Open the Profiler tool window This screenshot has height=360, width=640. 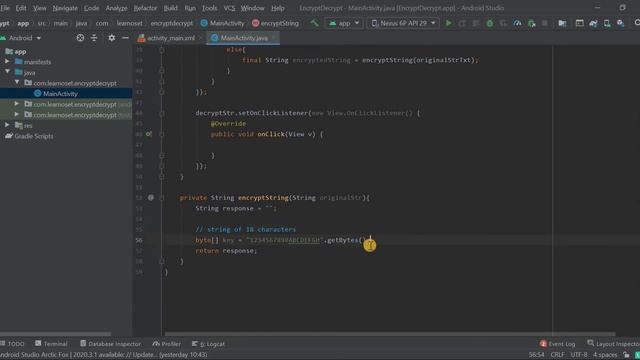167,344
